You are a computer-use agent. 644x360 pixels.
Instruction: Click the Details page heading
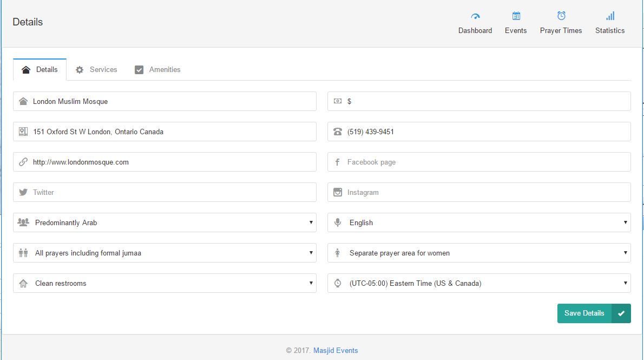coord(28,22)
